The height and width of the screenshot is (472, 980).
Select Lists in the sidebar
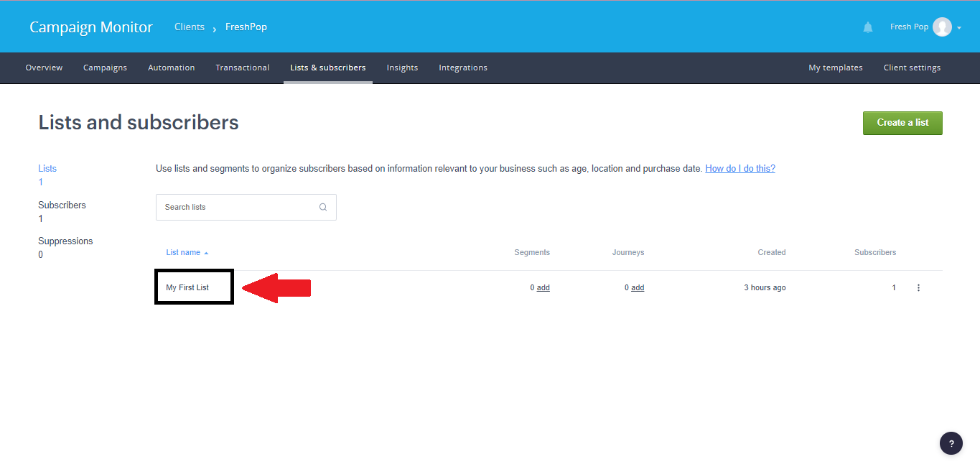pyautogui.click(x=47, y=168)
